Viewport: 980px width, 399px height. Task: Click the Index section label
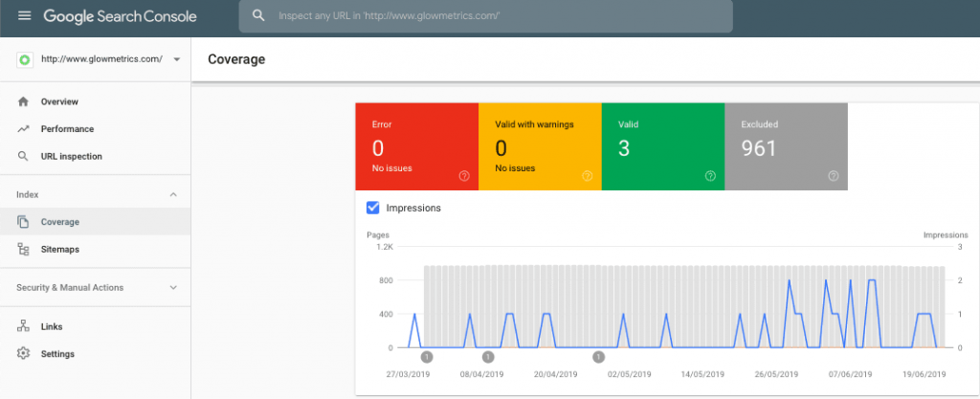point(28,195)
